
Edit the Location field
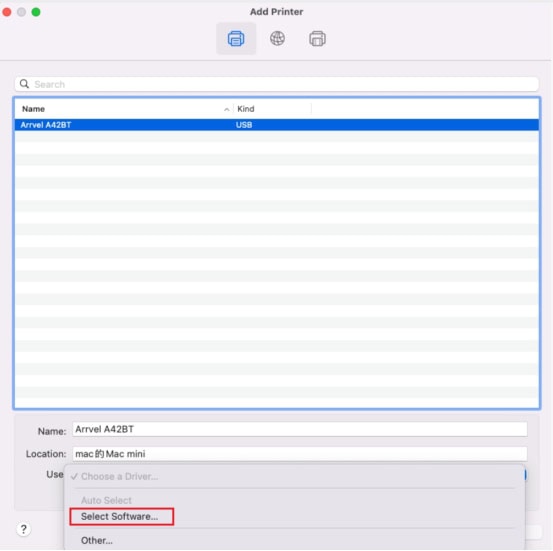point(300,454)
